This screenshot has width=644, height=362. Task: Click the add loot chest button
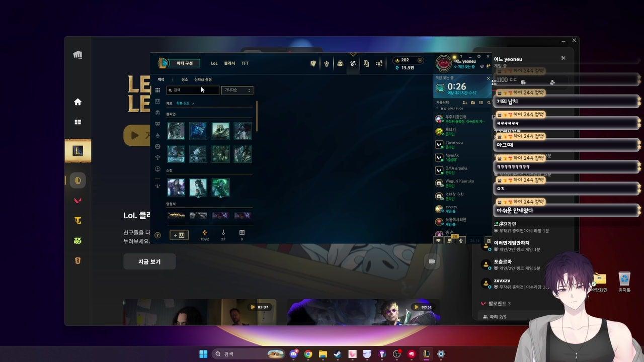point(179,235)
